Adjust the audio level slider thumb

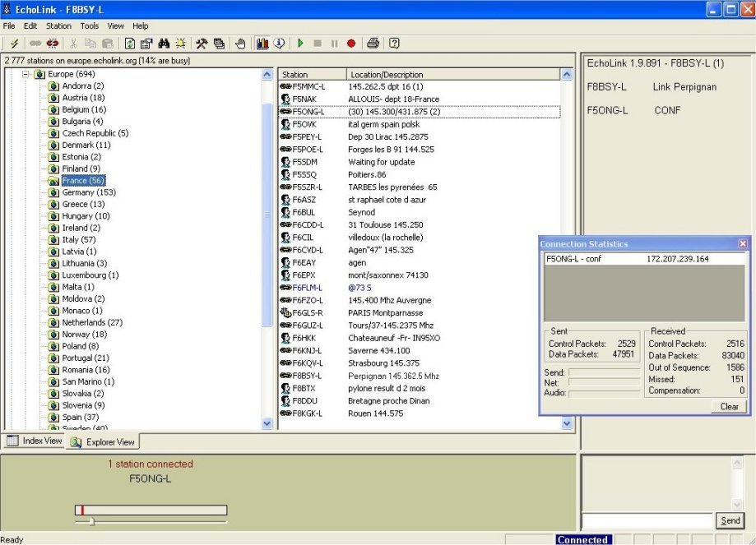91,521
